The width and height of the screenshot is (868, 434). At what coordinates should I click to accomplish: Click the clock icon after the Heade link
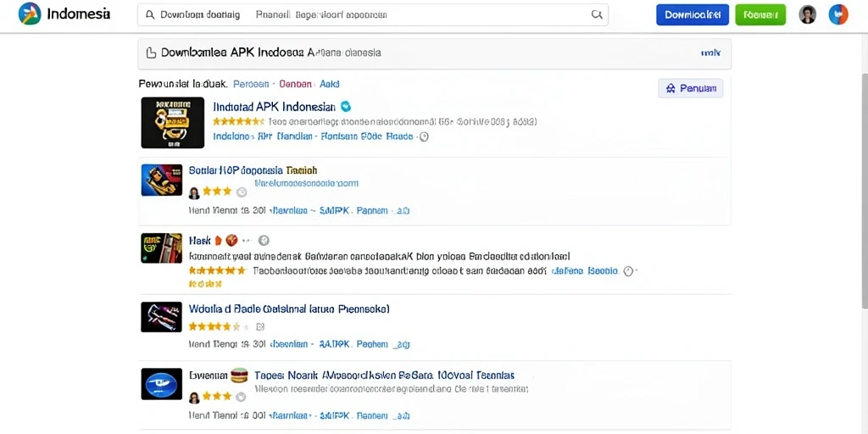(424, 136)
